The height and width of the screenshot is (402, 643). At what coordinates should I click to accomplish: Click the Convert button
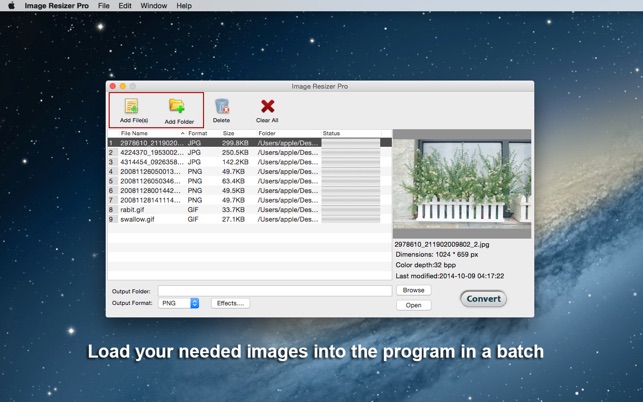click(483, 299)
